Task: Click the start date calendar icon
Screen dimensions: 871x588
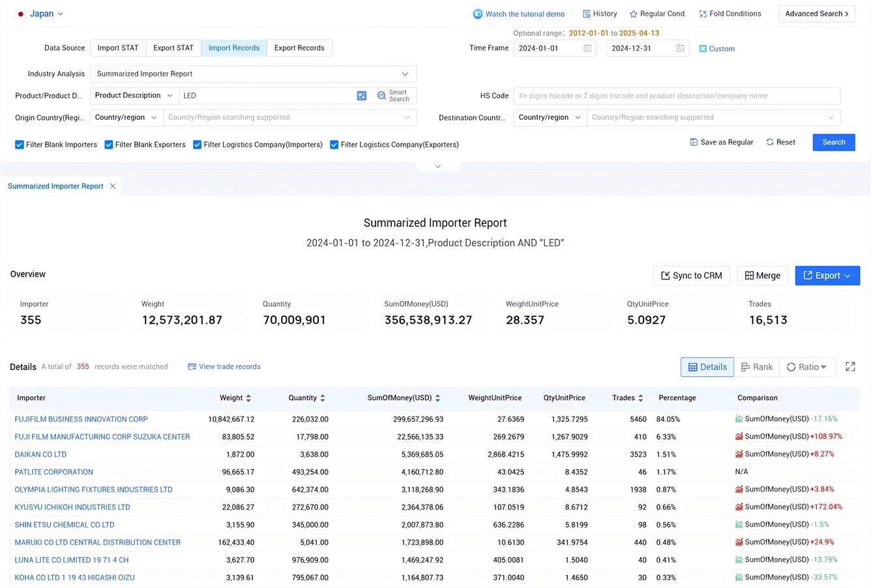Action: [x=587, y=48]
